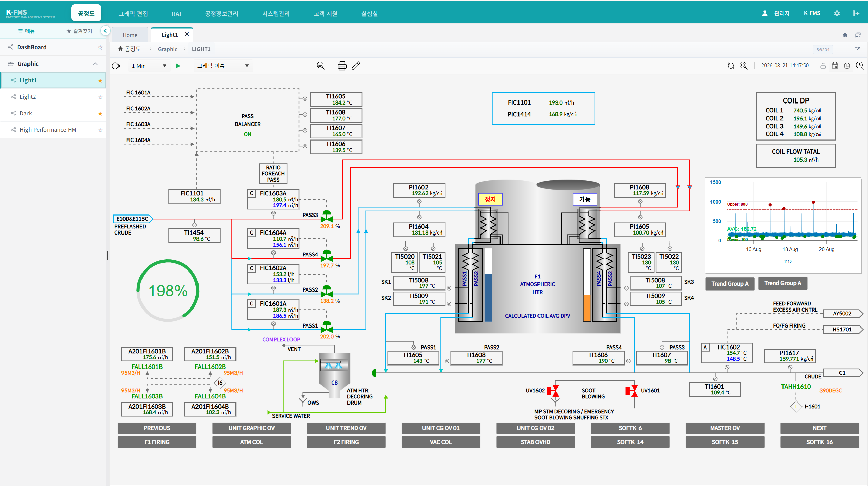Close the Light1 tab
This screenshot has width=868, height=486.
tap(187, 34)
